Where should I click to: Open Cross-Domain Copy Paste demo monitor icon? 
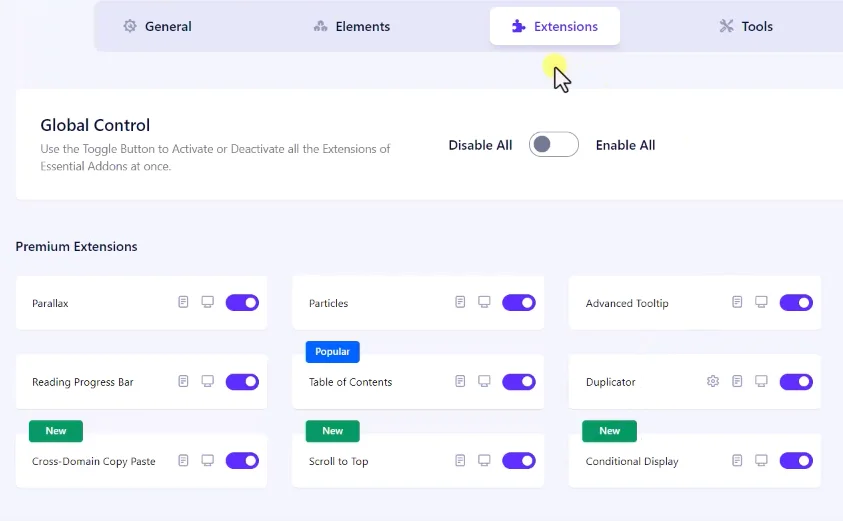[x=208, y=460]
